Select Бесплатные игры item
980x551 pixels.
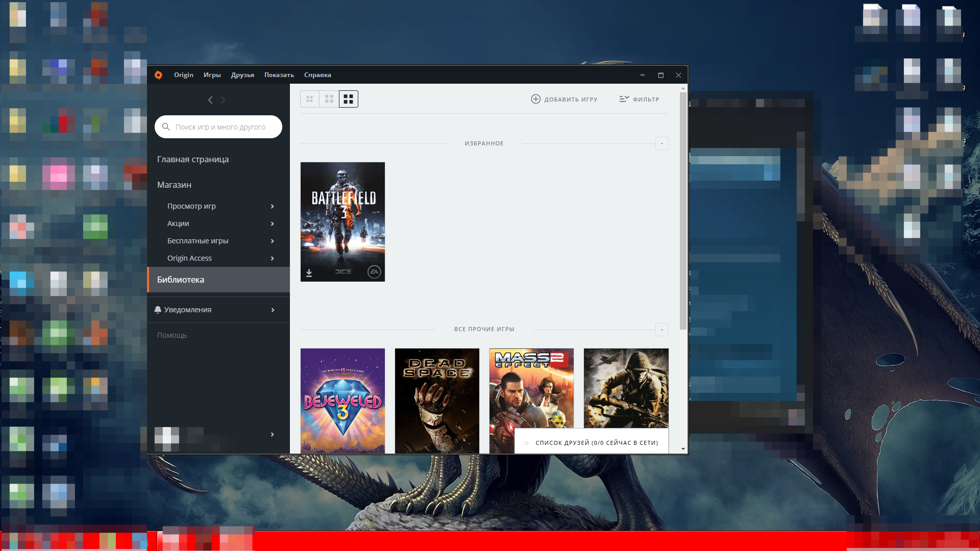point(198,241)
